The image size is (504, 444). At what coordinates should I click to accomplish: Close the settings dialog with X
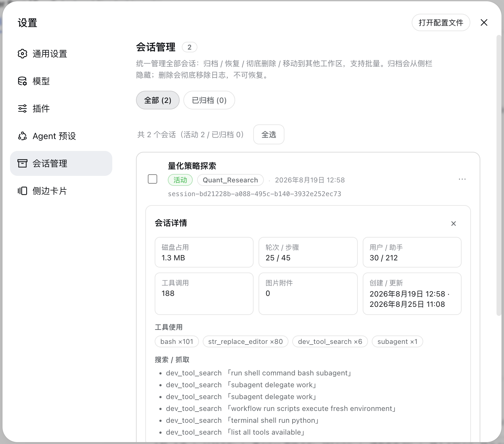[x=484, y=22]
